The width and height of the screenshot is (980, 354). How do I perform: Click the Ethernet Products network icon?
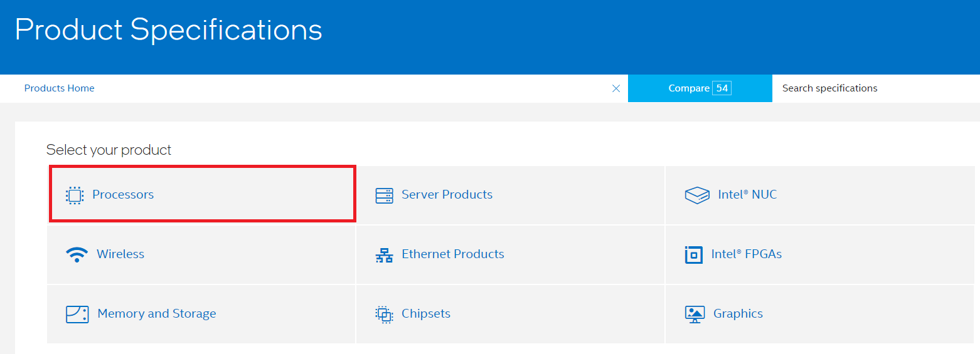point(384,255)
